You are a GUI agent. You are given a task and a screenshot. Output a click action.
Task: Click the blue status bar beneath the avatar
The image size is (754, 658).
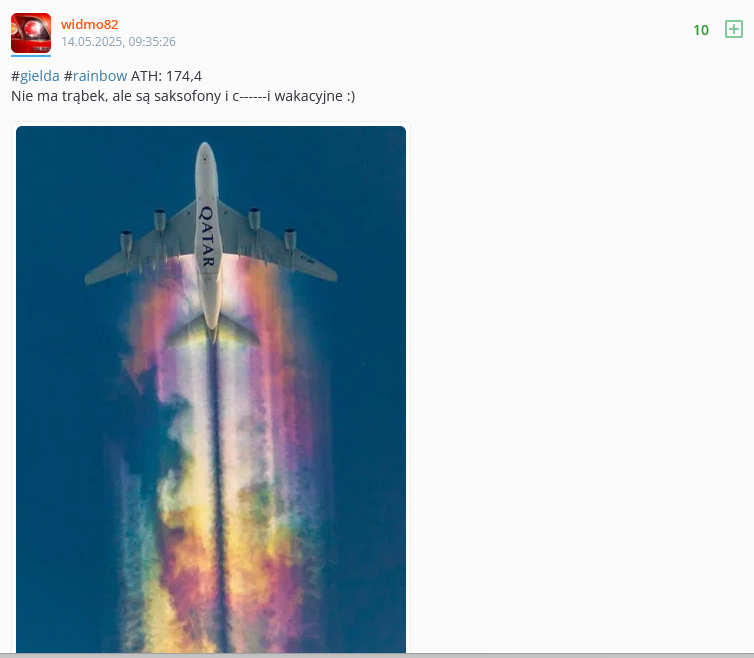31,56
